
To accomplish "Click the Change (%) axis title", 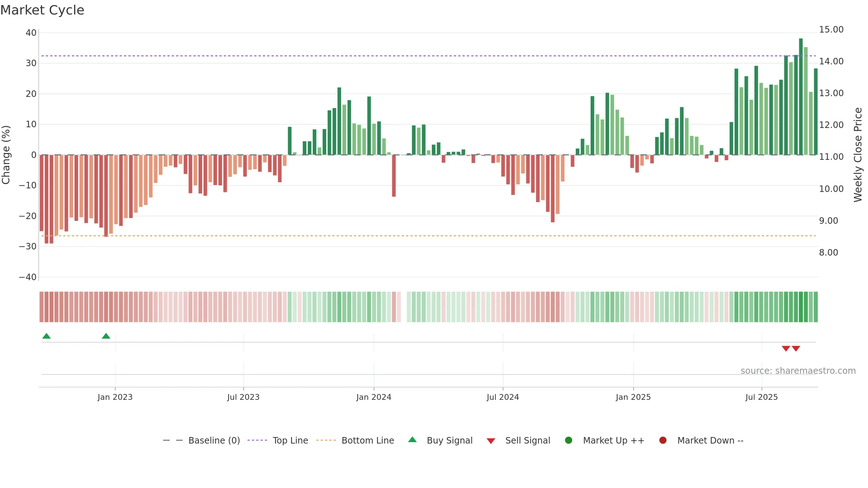I will pyautogui.click(x=6, y=155).
